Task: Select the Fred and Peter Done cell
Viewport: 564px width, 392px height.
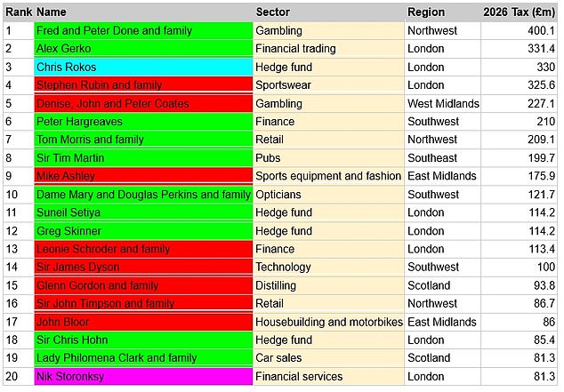Action: tap(142, 30)
